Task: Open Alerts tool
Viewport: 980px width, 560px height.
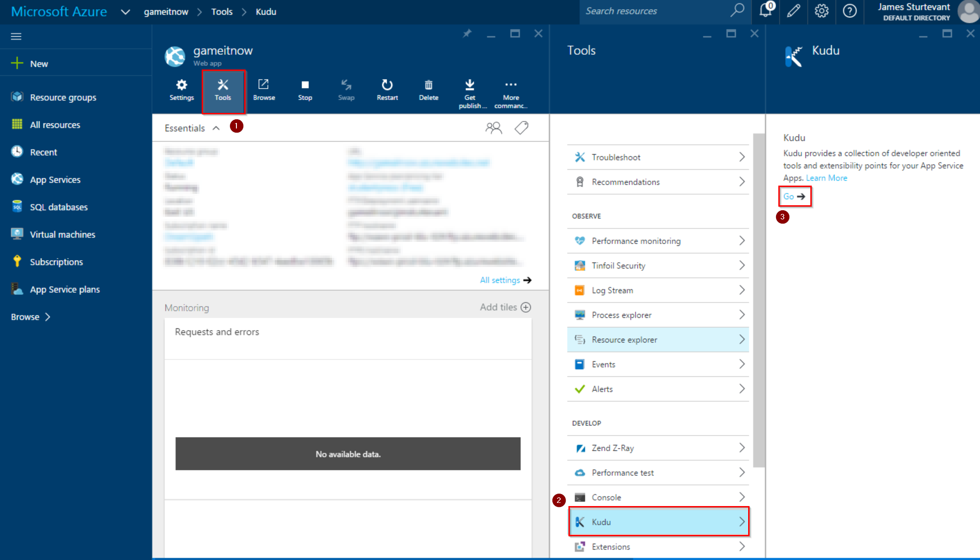Action: click(658, 389)
